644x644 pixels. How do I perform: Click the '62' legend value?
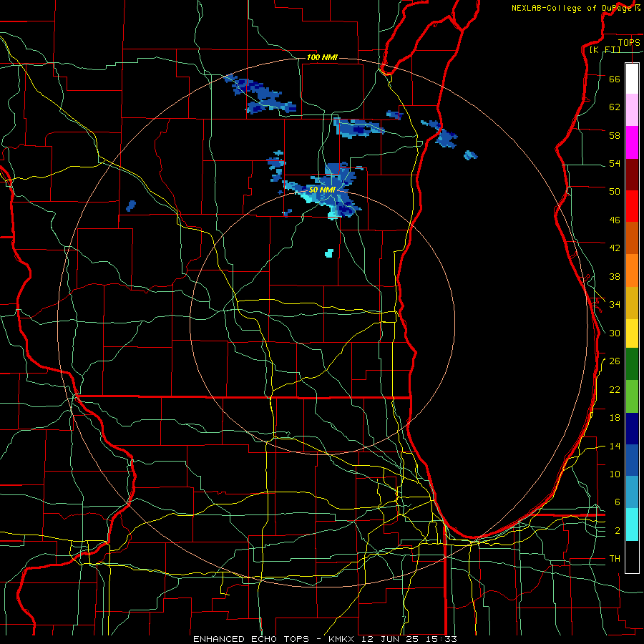(x=615, y=107)
